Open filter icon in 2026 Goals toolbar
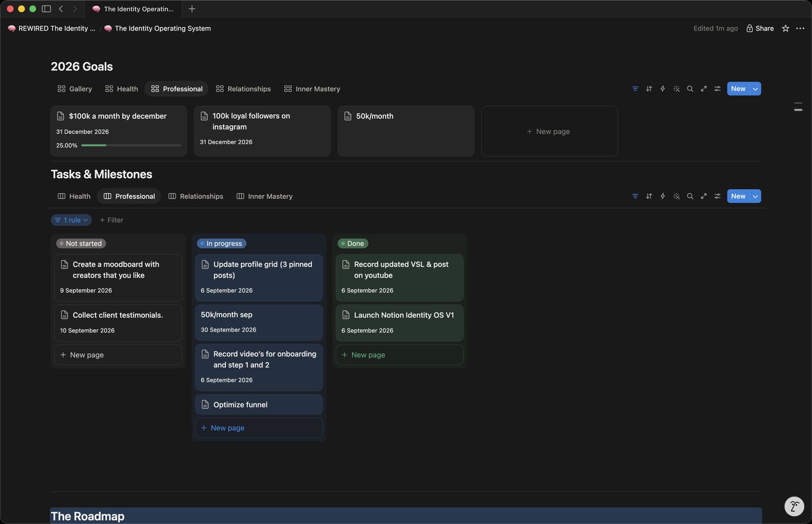This screenshot has width=812, height=524. [x=635, y=89]
